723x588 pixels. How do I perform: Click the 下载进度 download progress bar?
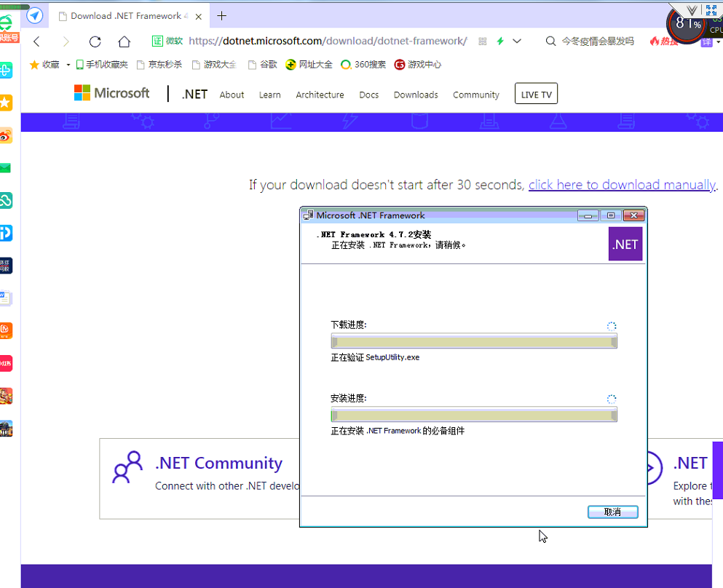tap(474, 341)
